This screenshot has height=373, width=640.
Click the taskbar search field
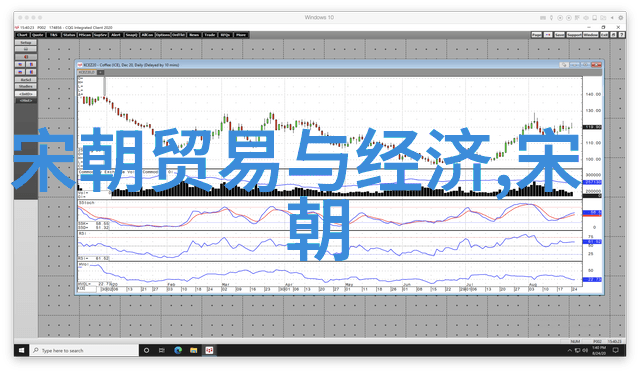(x=84, y=350)
